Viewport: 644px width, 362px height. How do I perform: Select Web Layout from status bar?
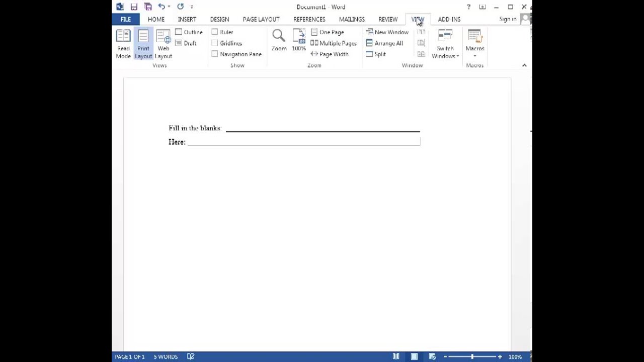point(432,357)
